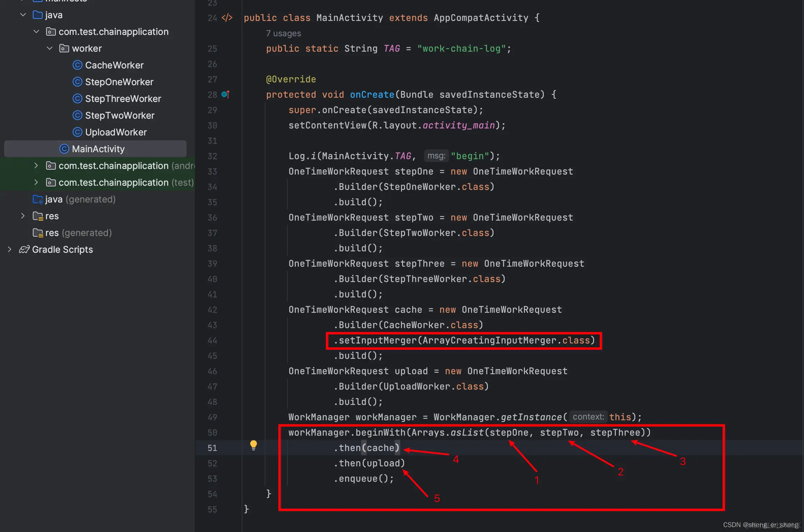804x532 pixels.
Task: Click line number 44 in the gutter
Action: pos(212,341)
